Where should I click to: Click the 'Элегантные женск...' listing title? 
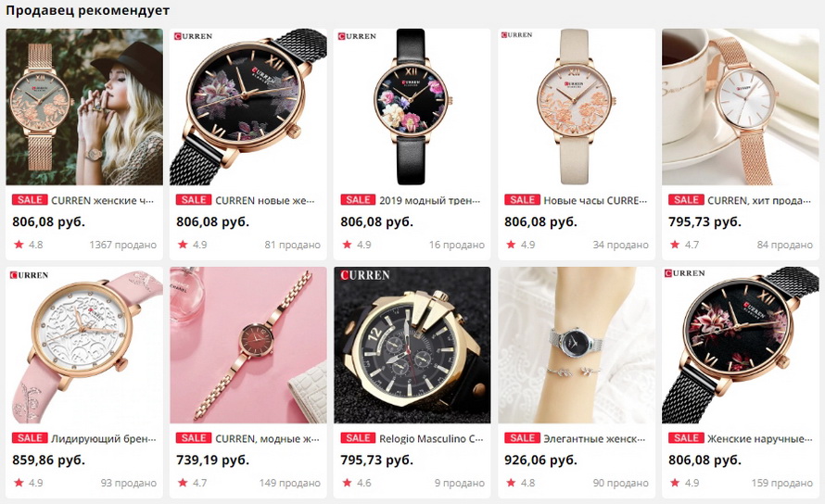[594, 439]
